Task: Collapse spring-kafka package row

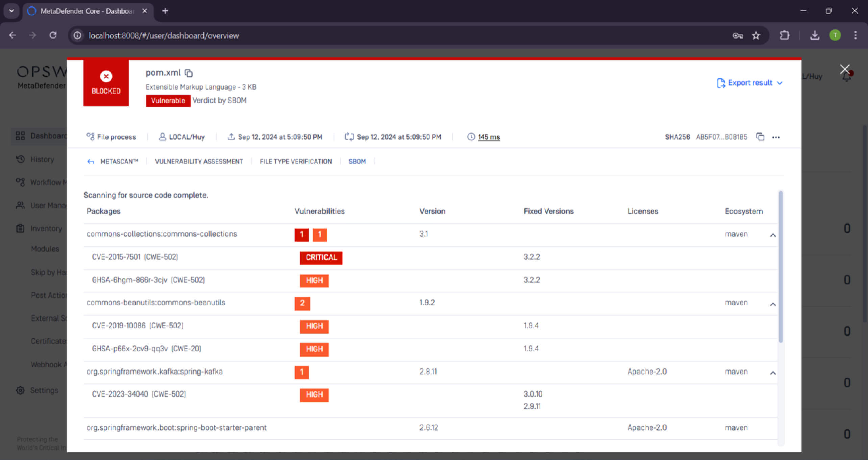Action: [x=773, y=373]
